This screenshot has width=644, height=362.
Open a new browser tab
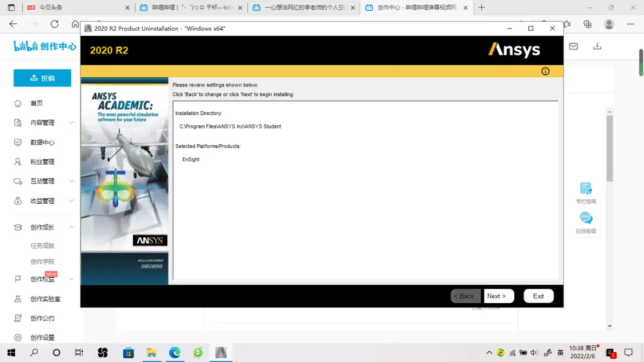(x=481, y=8)
